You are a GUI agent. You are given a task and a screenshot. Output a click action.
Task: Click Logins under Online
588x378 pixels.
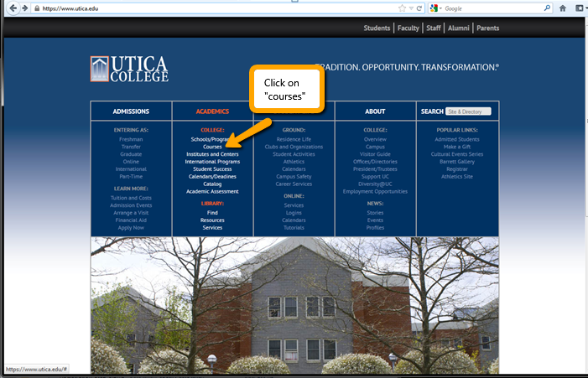[294, 213]
